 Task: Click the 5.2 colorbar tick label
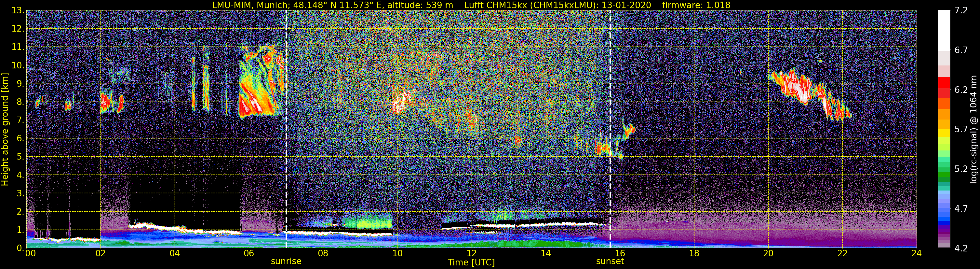[961, 169]
